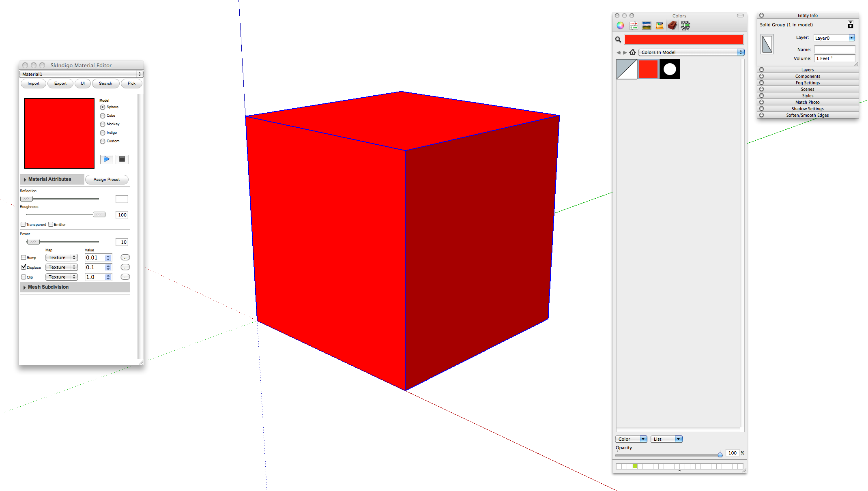Click the magnifier eyedropper in Colors
The width and height of the screenshot is (868, 491).
pyautogui.click(x=618, y=39)
